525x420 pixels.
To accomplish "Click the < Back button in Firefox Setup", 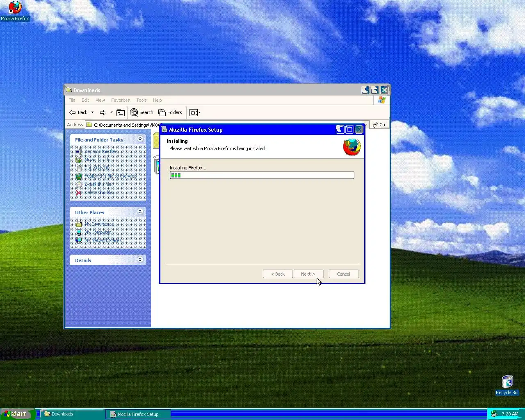I will click(278, 274).
